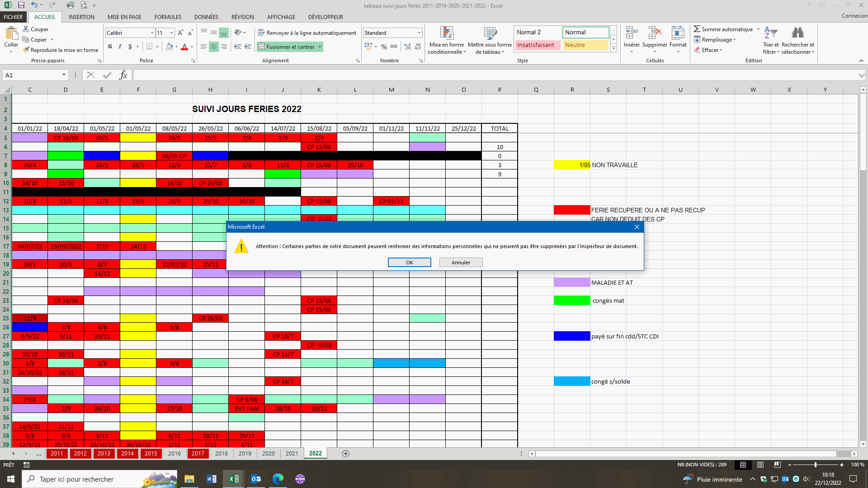Open the Calibri font name dropdown
This screenshot has height=488, width=868.
point(152,33)
